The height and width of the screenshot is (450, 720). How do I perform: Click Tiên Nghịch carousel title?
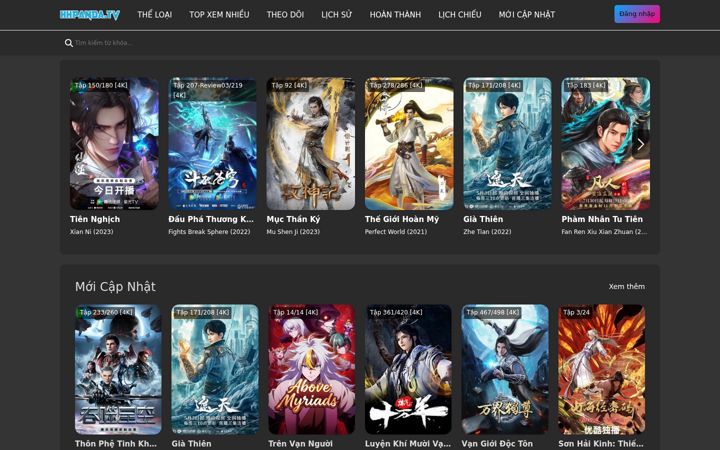[x=95, y=219]
